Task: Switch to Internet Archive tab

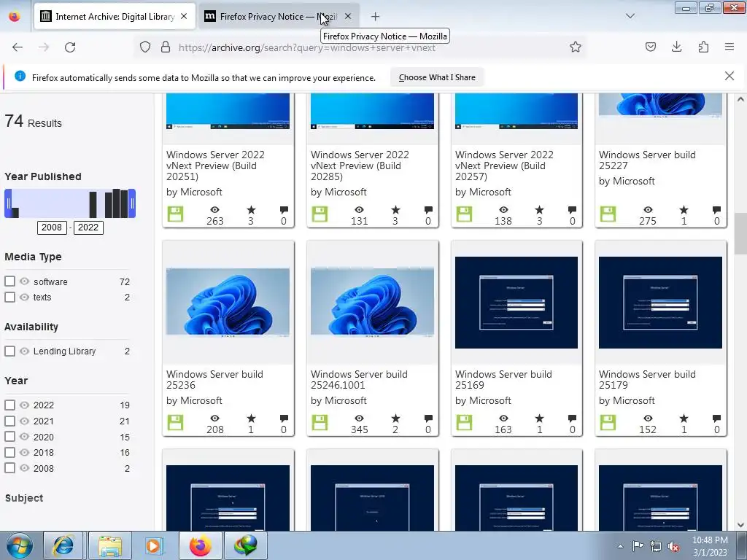Action: (115, 16)
